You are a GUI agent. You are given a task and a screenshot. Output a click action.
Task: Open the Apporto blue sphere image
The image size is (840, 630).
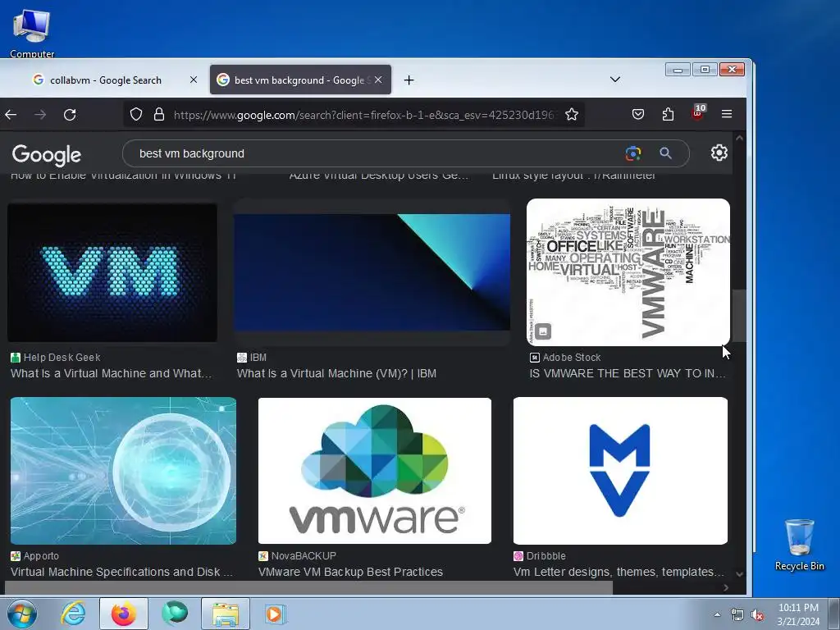[123, 470]
